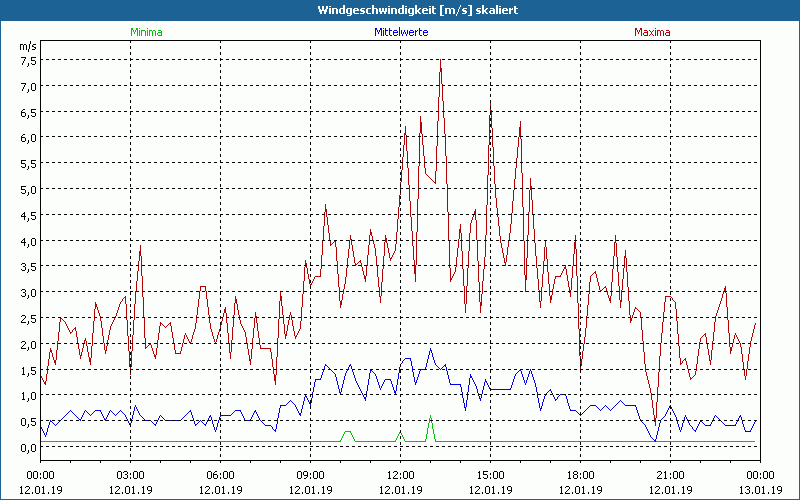The width and height of the screenshot is (800, 500).
Task: Click the red Maxima legend label
Action: pyautogui.click(x=652, y=32)
